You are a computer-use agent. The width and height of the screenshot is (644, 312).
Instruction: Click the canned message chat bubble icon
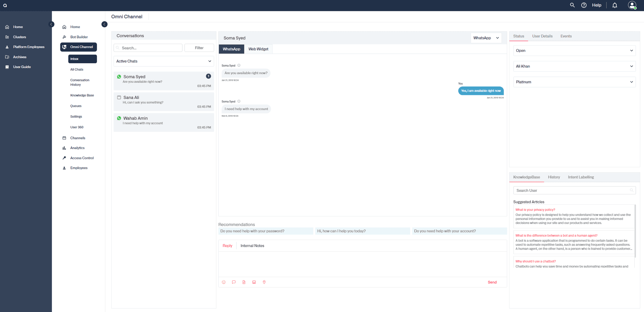[x=234, y=282]
